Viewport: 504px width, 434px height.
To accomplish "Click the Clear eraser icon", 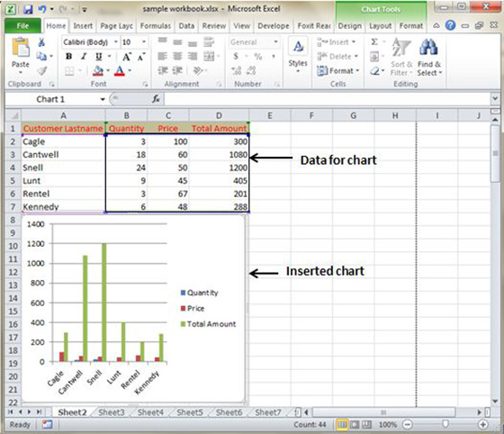I will click(x=374, y=71).
